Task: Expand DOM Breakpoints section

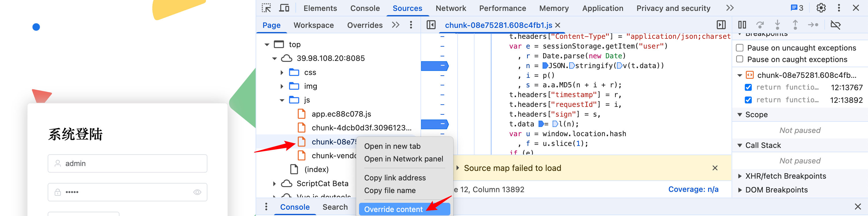Action: pyautogui.click(x=740, y=190)
